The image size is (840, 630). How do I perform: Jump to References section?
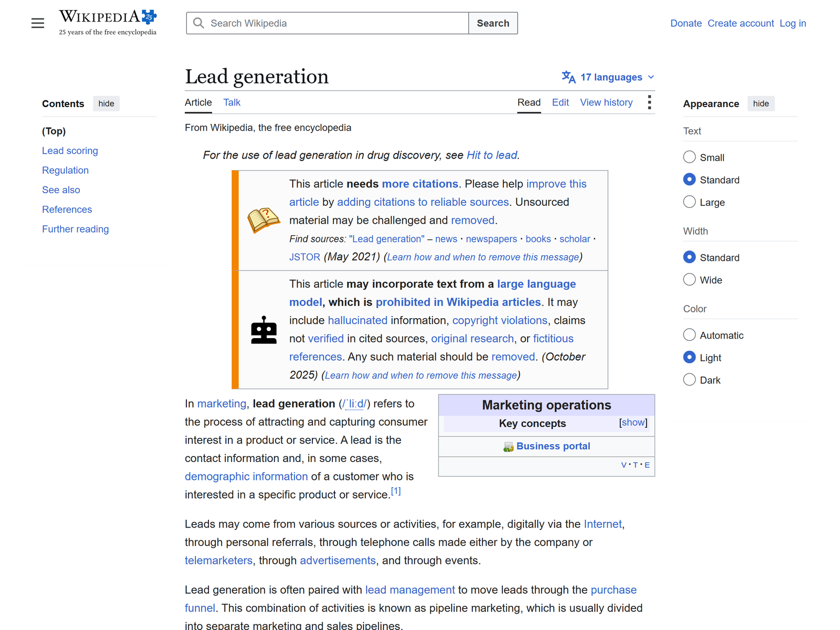tap(67, 209)
